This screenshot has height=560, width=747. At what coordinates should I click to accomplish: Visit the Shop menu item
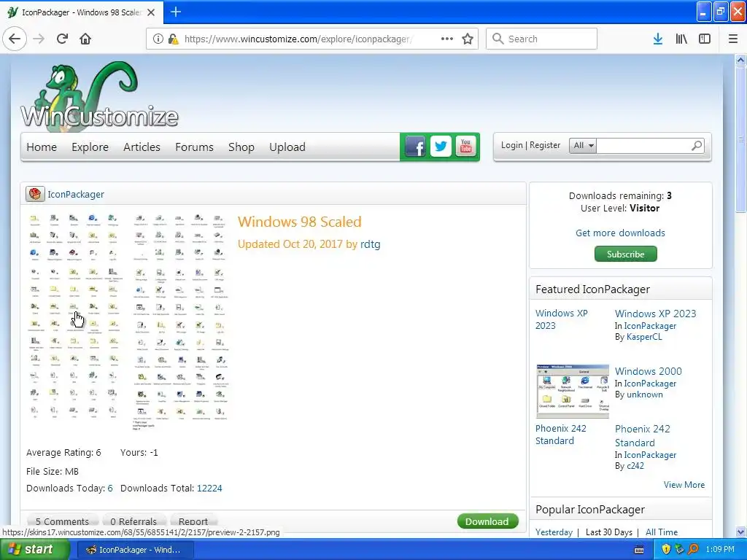coord(241,147)
